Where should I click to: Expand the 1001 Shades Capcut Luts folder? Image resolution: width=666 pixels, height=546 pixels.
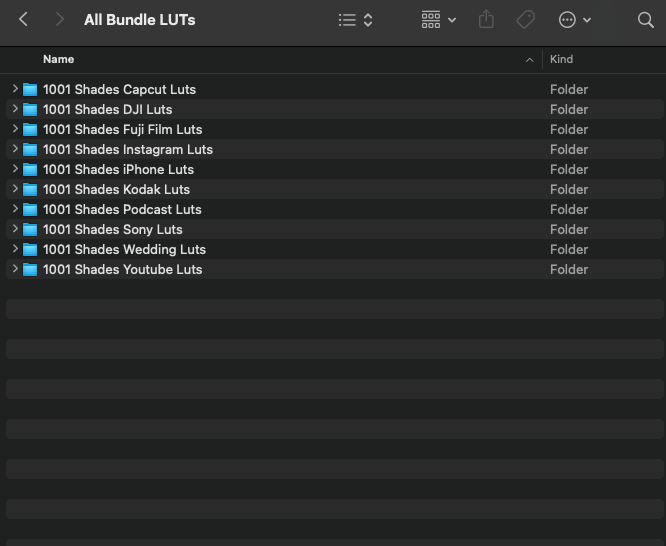(15, 89)
